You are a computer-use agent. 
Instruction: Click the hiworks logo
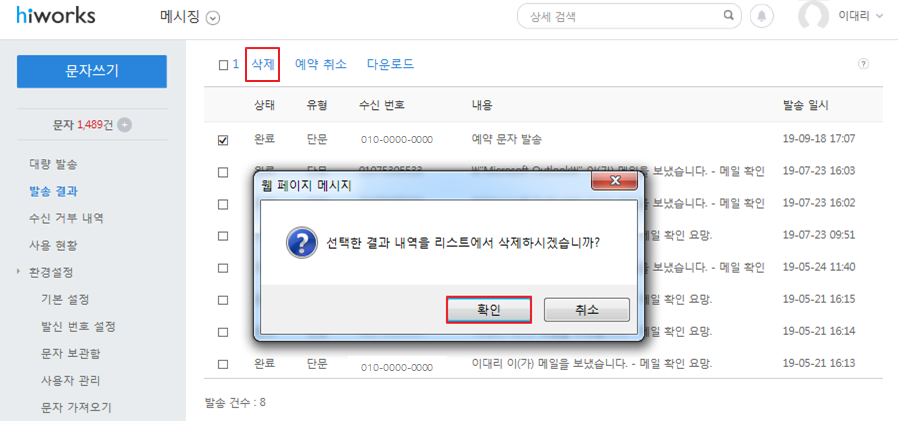point(56,15)
